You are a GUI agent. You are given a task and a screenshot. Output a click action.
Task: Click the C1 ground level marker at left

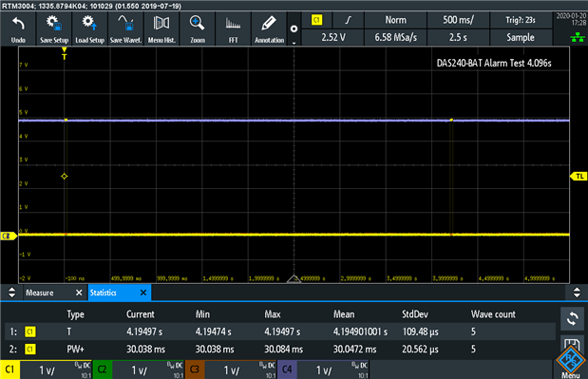[x=9, y=236]
